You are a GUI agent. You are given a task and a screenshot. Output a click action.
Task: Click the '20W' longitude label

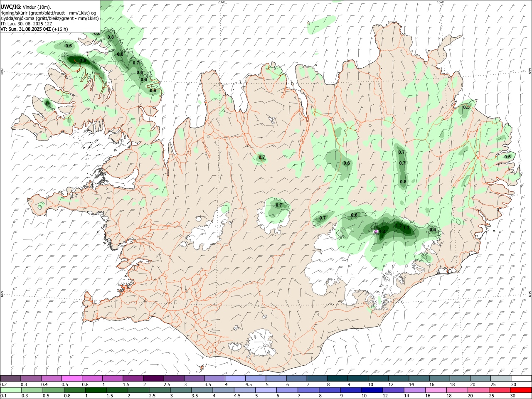pyautogui.click(x=221, y=2)
